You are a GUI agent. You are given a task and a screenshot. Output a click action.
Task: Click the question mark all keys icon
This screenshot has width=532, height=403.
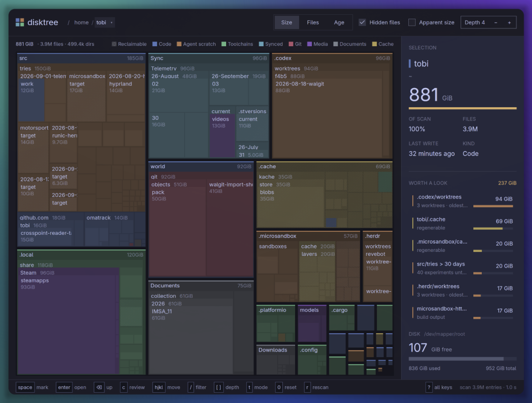click(x=429, y=387)
